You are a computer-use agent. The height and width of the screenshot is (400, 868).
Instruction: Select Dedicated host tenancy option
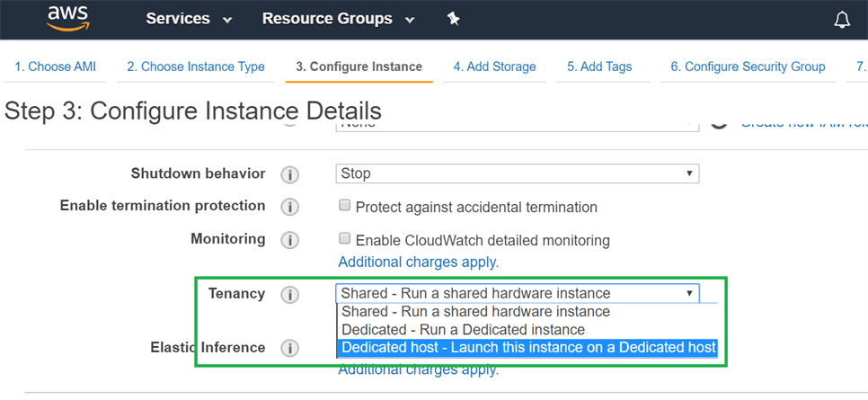coord(528,348)
